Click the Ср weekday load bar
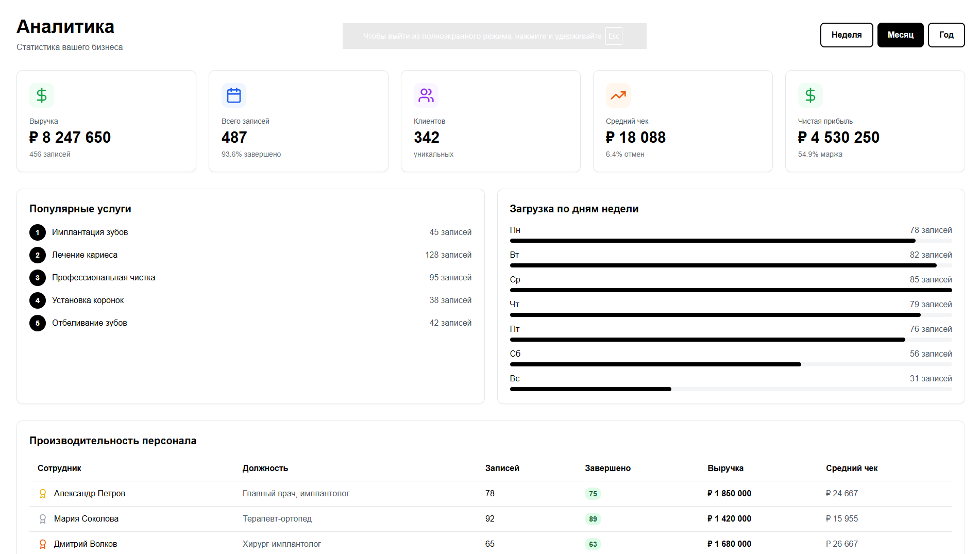This screenshot has width=980, height=554. [x=731, y=290]
